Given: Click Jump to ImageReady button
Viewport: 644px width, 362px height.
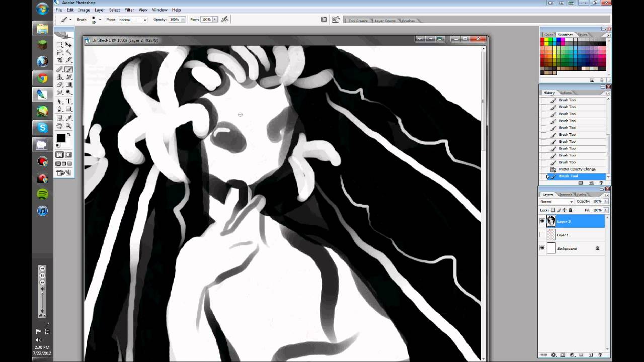Looking at the screenshot, I should pos(64,172).
